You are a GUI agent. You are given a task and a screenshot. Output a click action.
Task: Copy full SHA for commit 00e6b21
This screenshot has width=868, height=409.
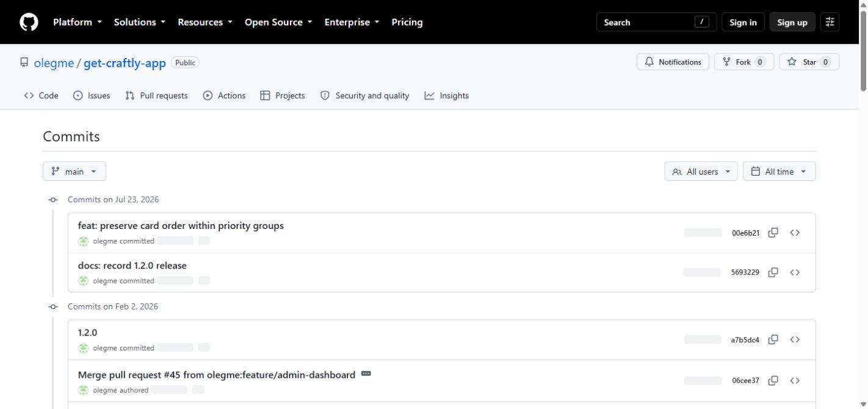point(773,233)
